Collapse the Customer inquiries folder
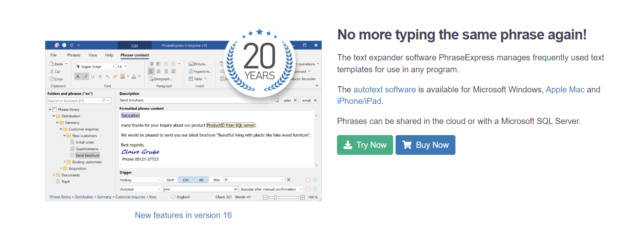The height and width of the screenshot is (239, 644). click(x=61, y=129)
